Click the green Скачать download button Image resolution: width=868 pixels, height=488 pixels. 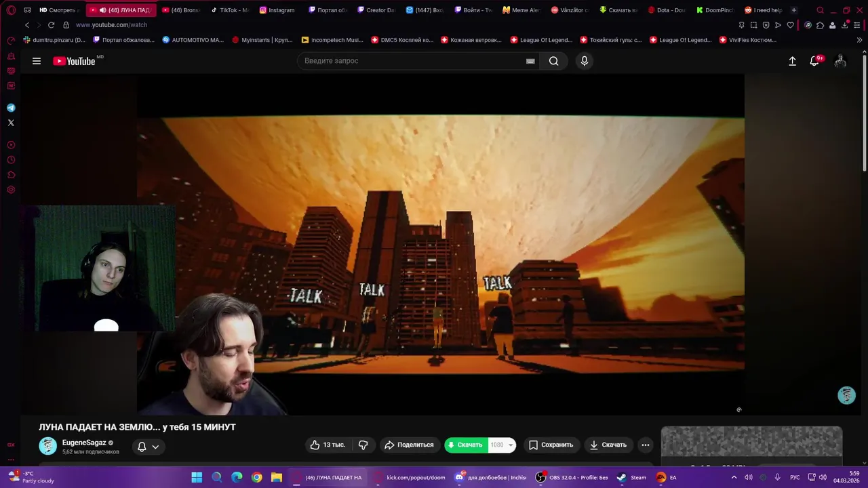tap(467, 445)
